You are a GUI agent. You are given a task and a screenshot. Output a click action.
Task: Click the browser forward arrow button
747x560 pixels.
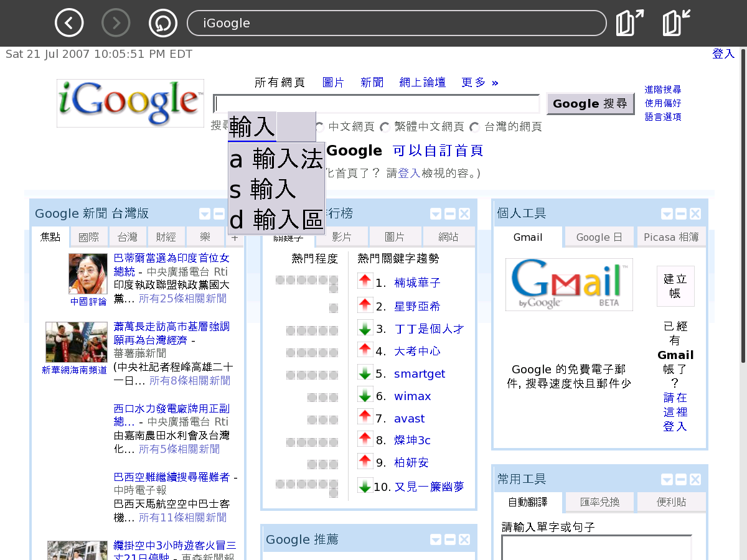[x=116, y=24]
